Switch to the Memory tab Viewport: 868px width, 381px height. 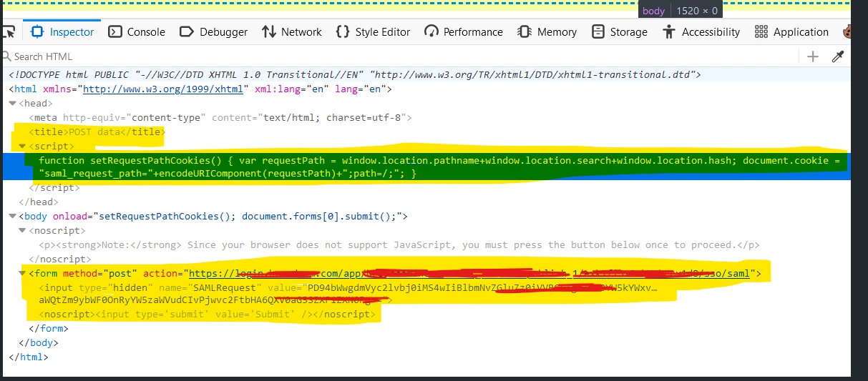pos(547,32)
